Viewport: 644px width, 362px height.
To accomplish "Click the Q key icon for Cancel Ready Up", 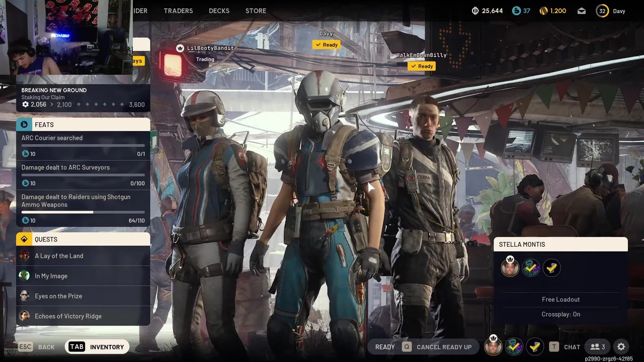I will coord(406,347).
